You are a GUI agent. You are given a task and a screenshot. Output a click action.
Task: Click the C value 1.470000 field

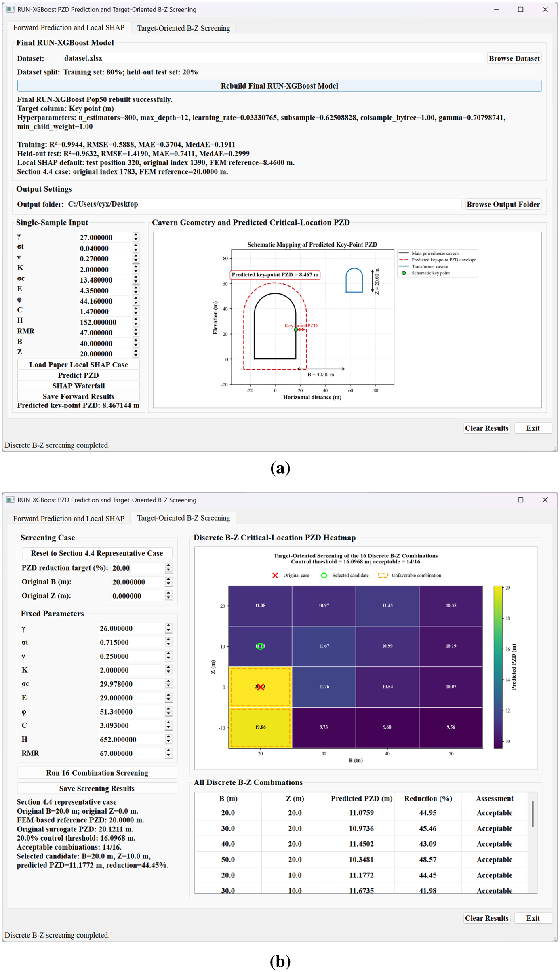click(105, 312)
